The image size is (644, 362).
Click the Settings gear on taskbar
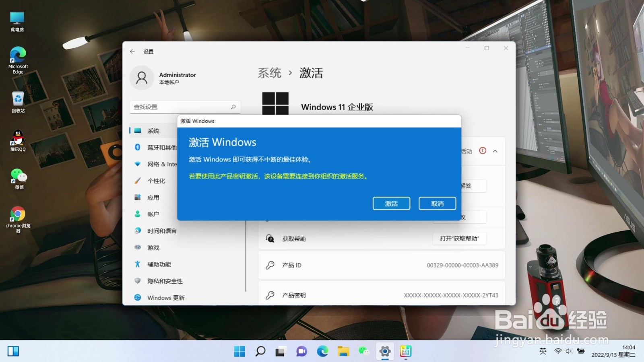pos(385,351)
